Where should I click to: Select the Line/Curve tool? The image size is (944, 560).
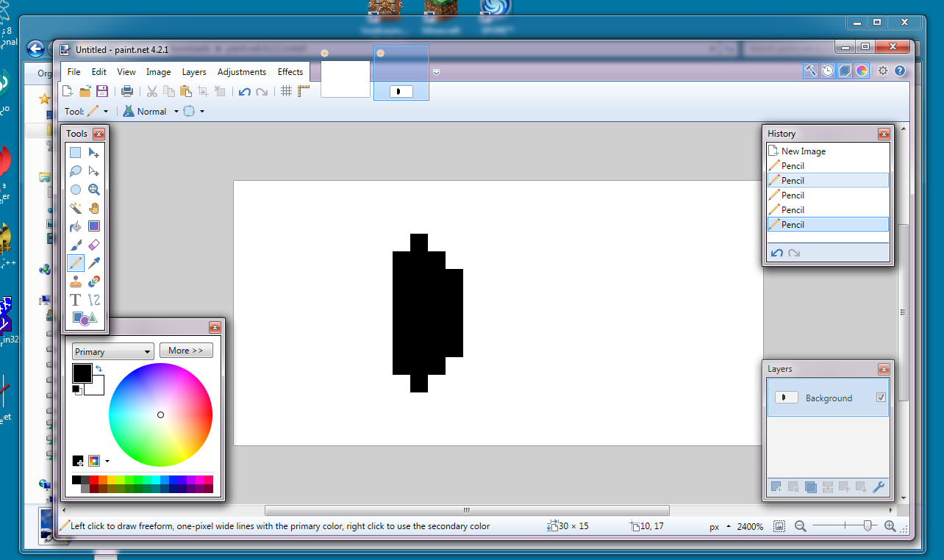[x=93, y=299]
